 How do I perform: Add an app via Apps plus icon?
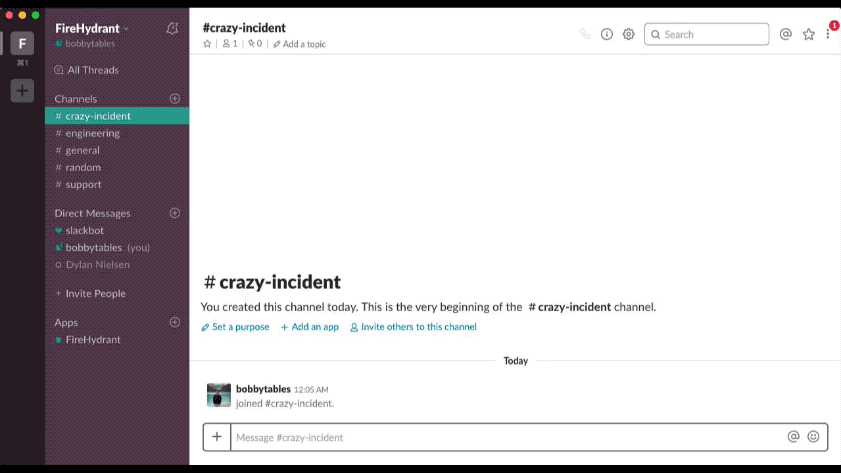point(175,322)
